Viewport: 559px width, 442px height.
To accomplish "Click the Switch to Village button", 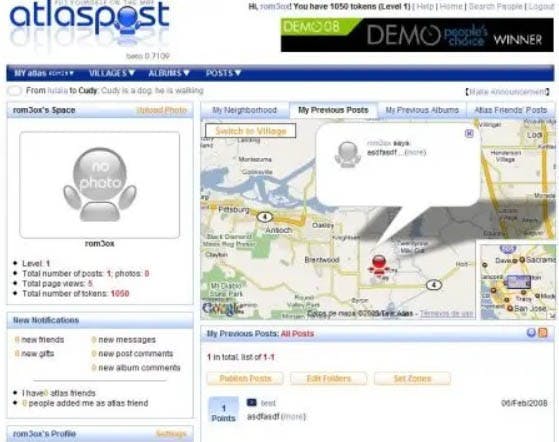I will coord(251,131).
